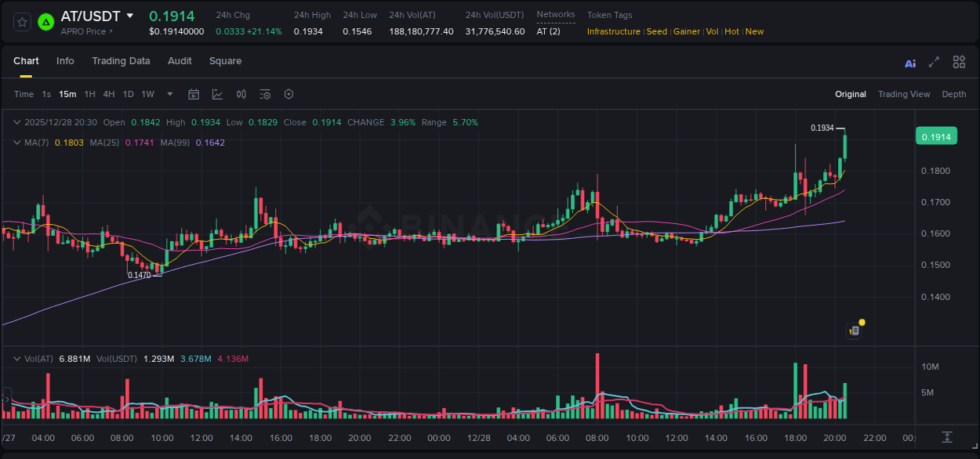Switch to Depth chart view

[953, 94]
